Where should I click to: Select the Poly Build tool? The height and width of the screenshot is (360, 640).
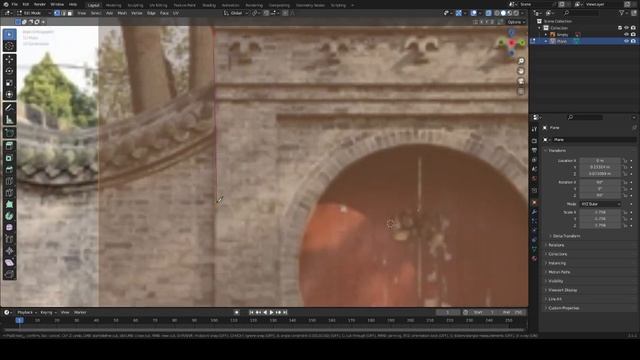tap(9, 204)
